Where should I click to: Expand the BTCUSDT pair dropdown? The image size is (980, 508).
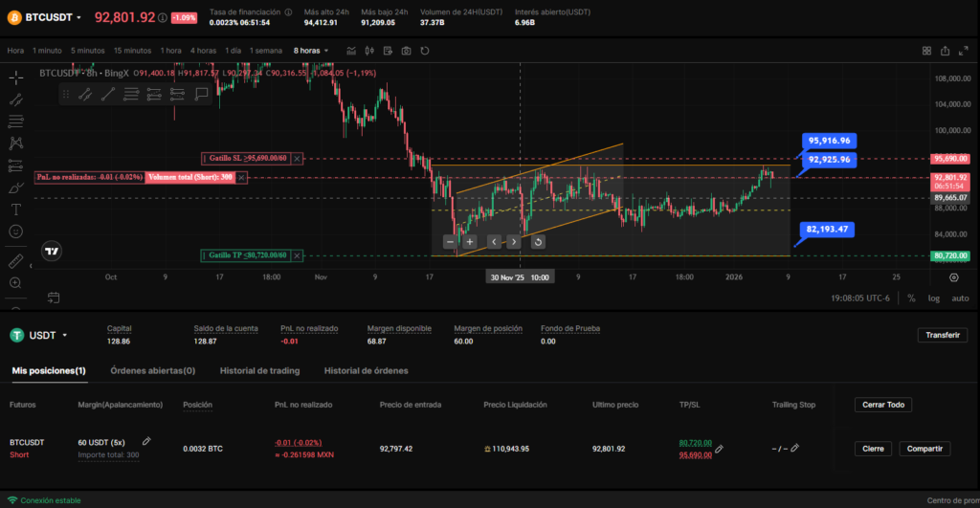pos(78,17)
